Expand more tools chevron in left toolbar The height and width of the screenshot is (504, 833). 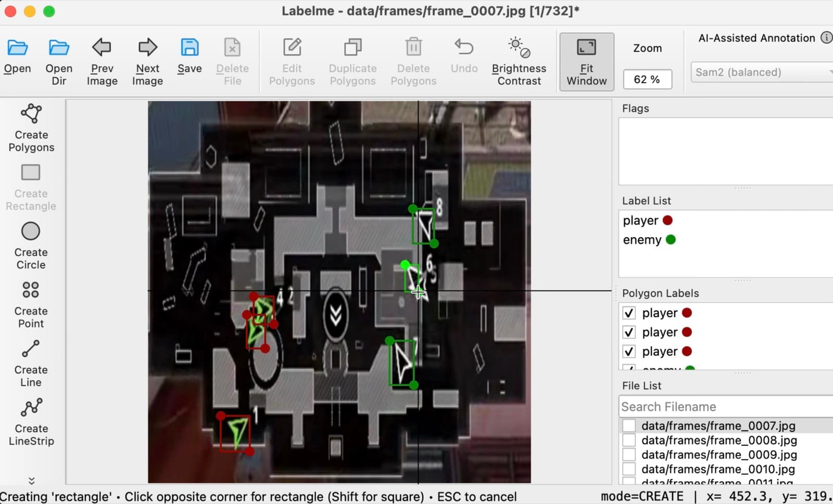click(31, 481)
